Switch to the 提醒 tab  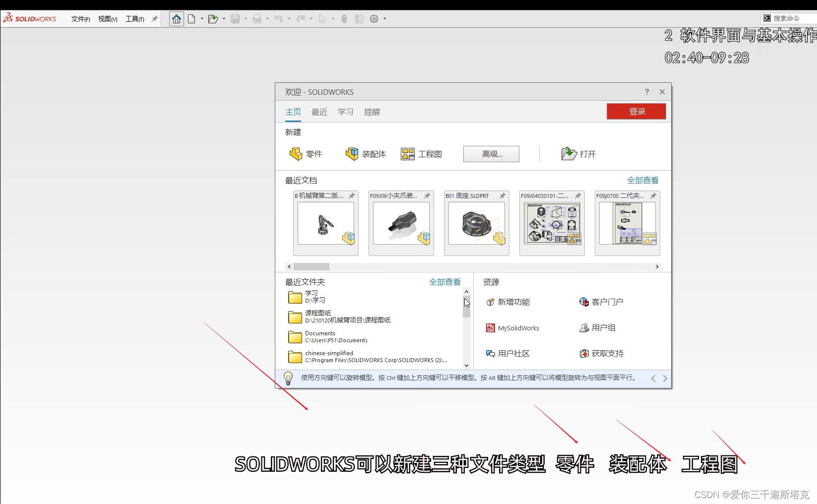(372, 112)
